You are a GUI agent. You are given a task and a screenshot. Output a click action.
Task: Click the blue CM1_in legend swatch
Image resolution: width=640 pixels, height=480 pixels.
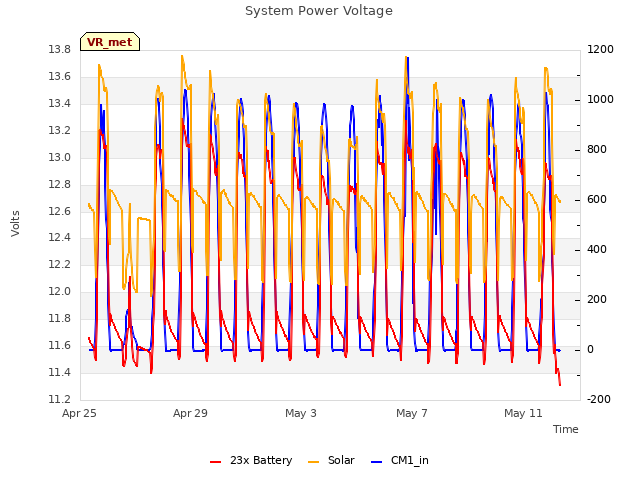(x=377, y=462)
